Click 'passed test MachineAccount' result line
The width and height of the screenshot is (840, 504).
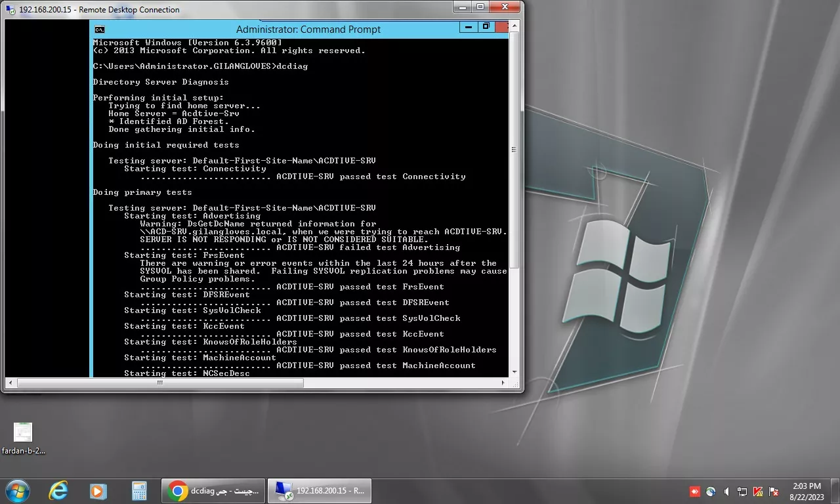click(308, 366)
